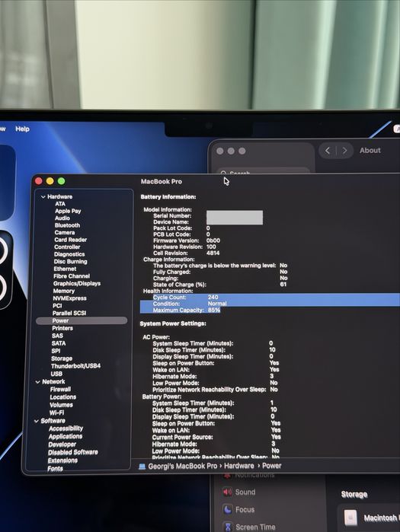
Task: Select Camera in the sidebar
Action: point(65,233)
